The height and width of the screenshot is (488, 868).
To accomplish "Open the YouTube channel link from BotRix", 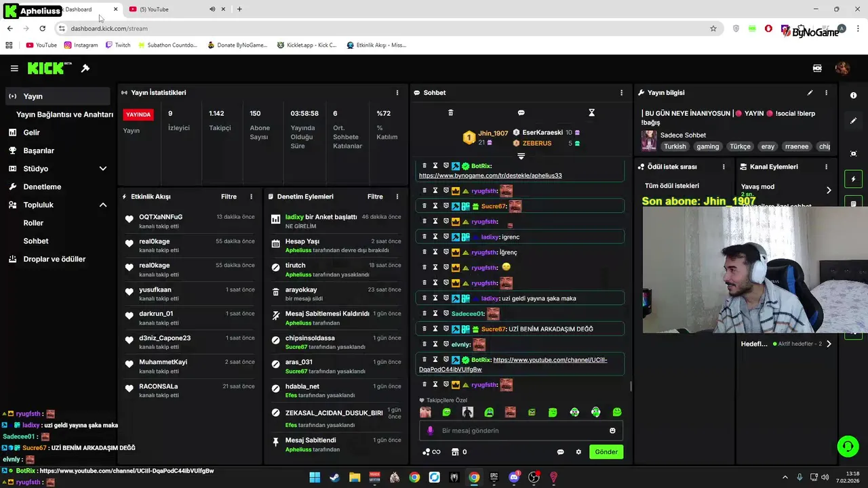I will pyautogui.click(x=513, y=365).
